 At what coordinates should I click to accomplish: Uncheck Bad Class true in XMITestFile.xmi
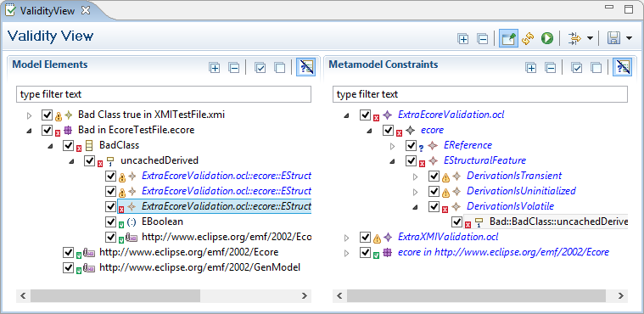coord(47,115)
